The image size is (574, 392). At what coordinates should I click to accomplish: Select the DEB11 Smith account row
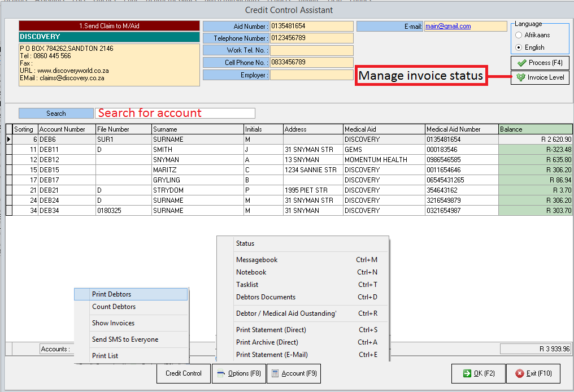(169, 150)
